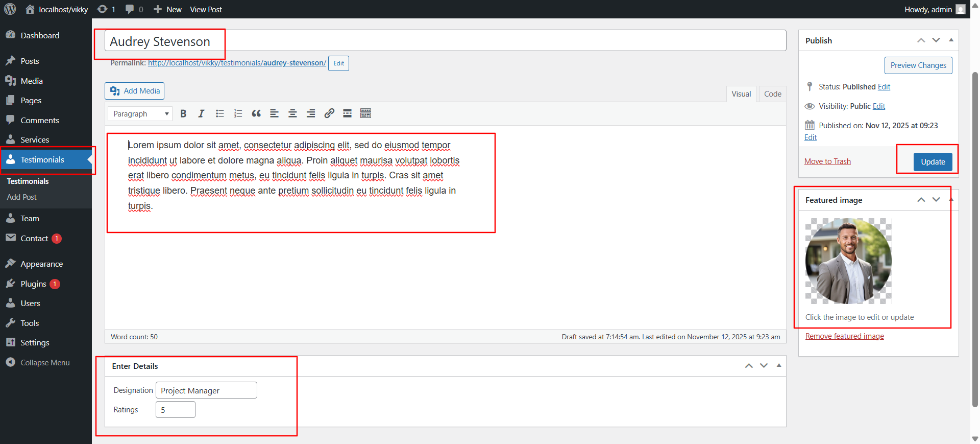Toggle bold formatting in the editor toolbar
The height and width of the screenshot is (444, 980).
(x=183, y=113)
